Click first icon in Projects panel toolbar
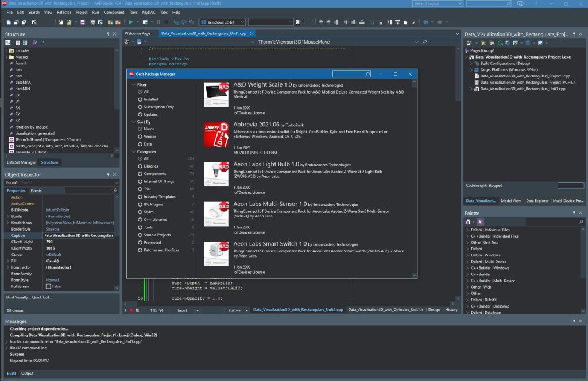 point(469,43)
